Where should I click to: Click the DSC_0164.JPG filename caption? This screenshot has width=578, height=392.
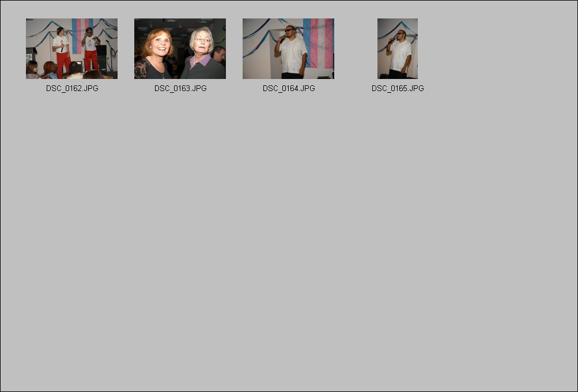click(x=289, y=89)
